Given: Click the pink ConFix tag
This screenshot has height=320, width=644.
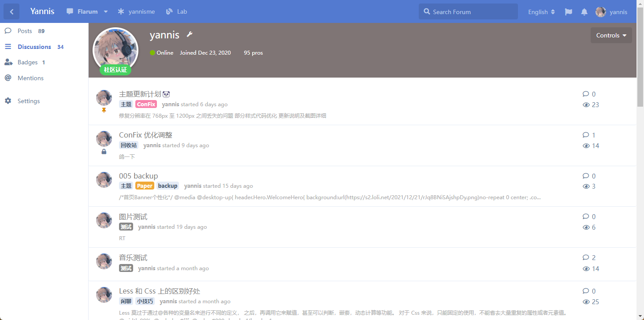Looking at the screenshot, I should pos(146,104).
